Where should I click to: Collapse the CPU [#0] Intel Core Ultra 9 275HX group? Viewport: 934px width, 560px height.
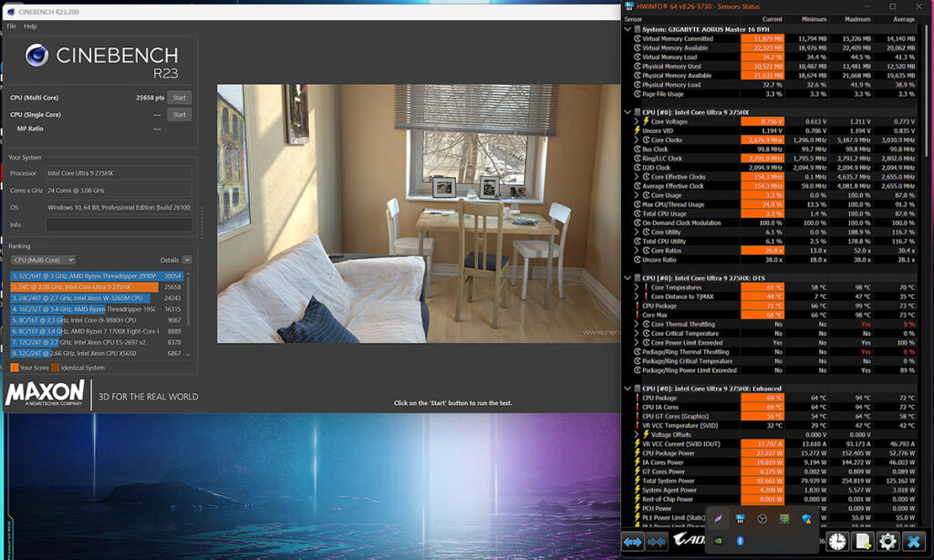pyautogui.click(x=628, y=112)
